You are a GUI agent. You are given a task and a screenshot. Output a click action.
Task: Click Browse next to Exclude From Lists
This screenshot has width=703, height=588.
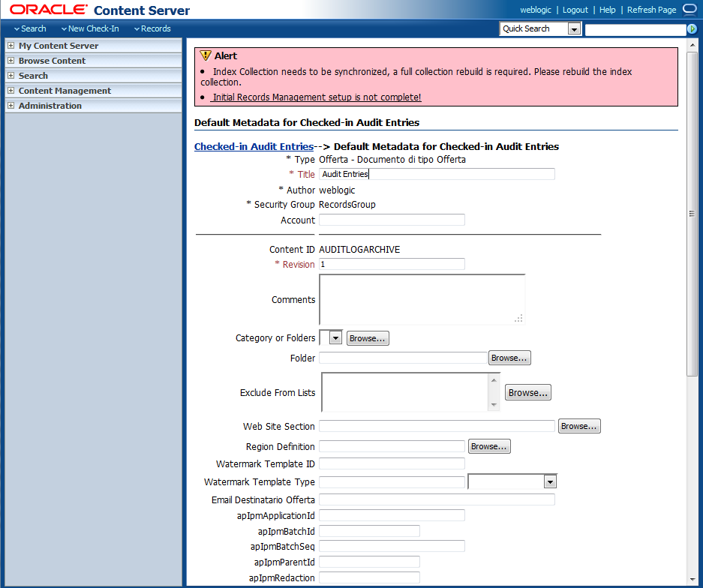pos(527,392)
